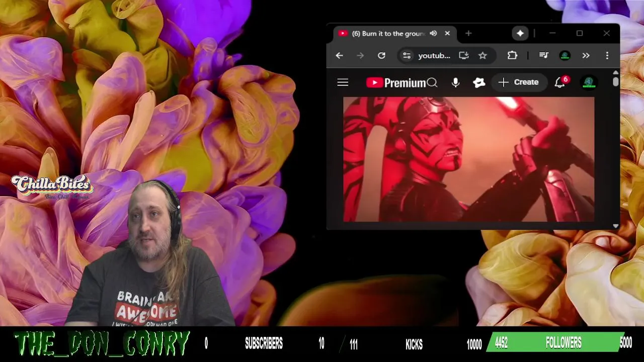
Task: Open a new browser tab
Action: click(468, 34)
